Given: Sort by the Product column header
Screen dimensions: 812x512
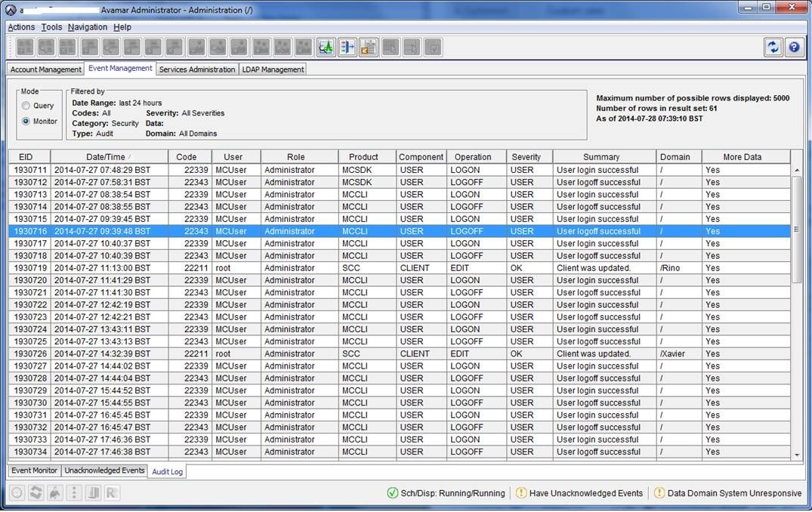Looking at the screenshot, I should point(367,157).
